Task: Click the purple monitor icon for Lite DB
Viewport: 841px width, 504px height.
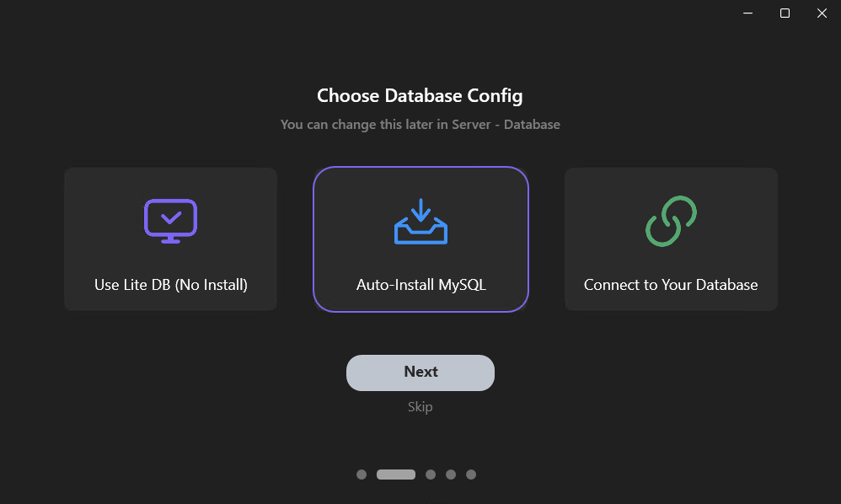Action: (x=170, y=221)
